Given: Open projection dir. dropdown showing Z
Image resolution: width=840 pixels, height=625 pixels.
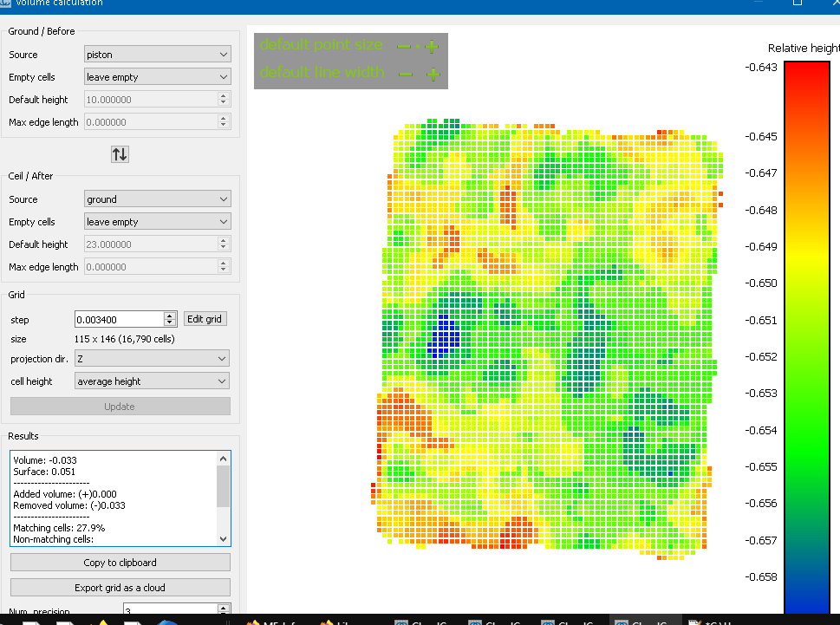Looking at the screenshot, I should coord(152,359).
